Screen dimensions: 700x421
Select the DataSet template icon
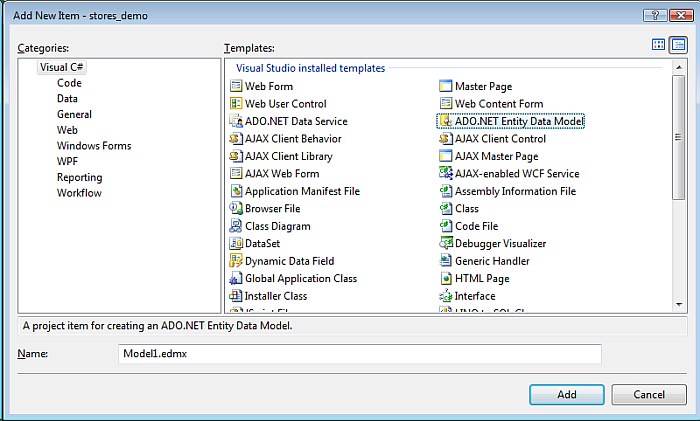coord(236,244)
